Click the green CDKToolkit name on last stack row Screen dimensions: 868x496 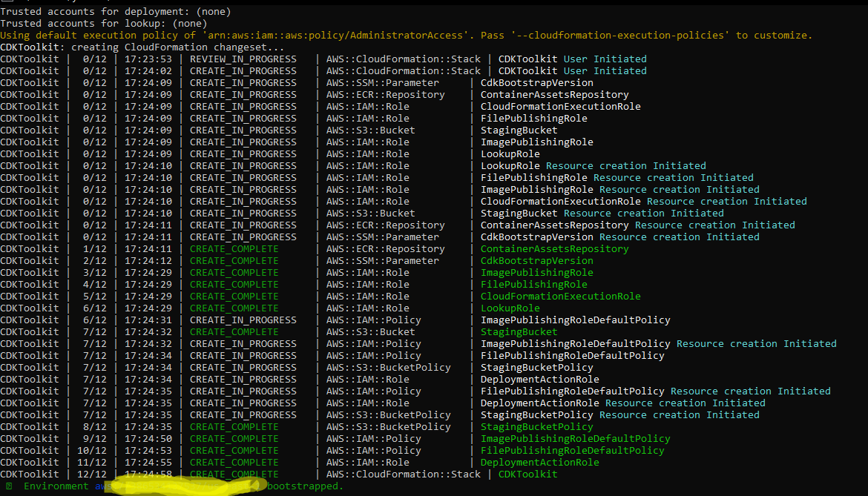[527, 474]
